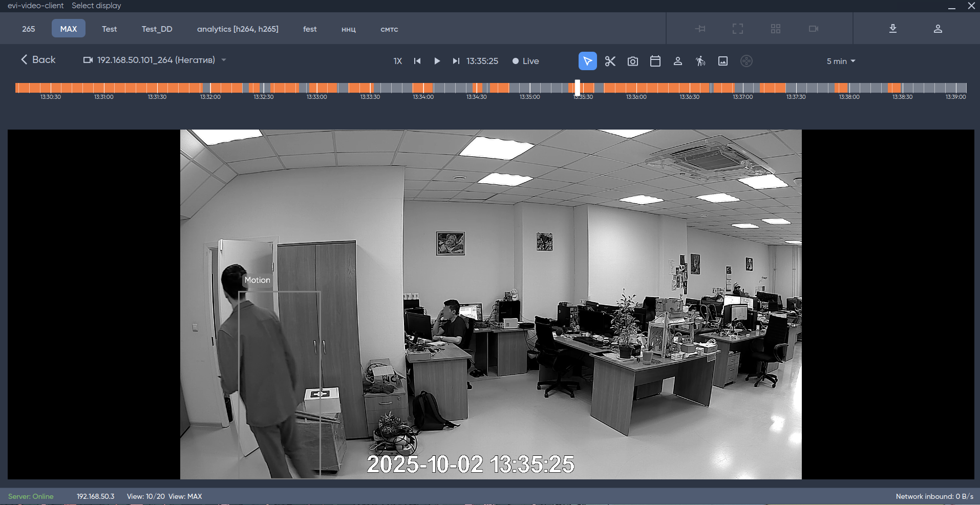The width and height of the screenshot is (980, 505).
Task: Toggle the arrow pointer selection tool
Action: pyautogui.click(x=587, y=61)
